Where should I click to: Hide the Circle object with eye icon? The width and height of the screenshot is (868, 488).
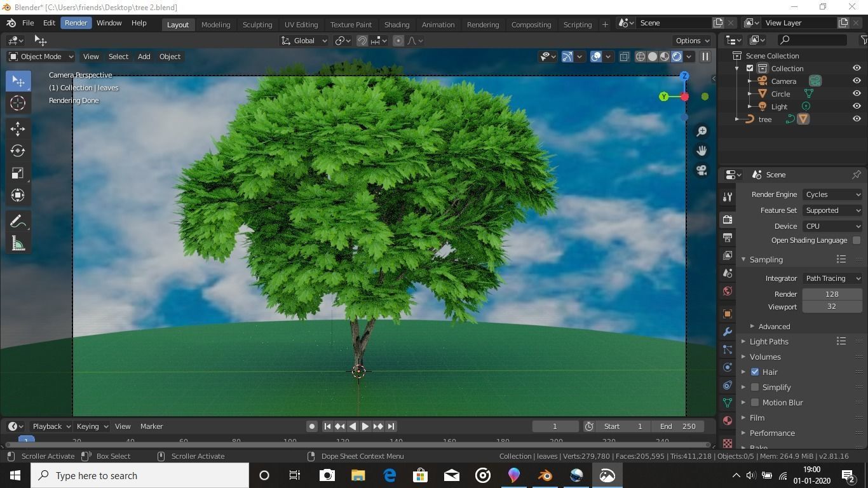[857, 93]
